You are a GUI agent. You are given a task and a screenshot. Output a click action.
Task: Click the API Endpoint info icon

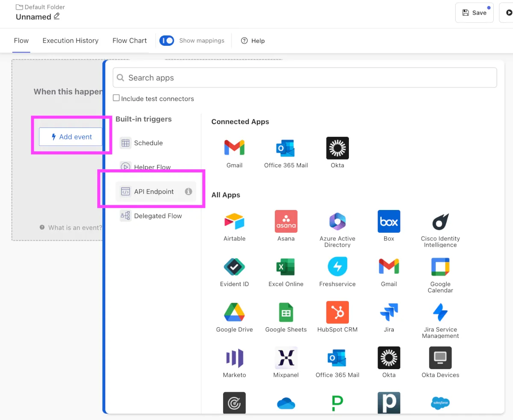tap(188, 192)
